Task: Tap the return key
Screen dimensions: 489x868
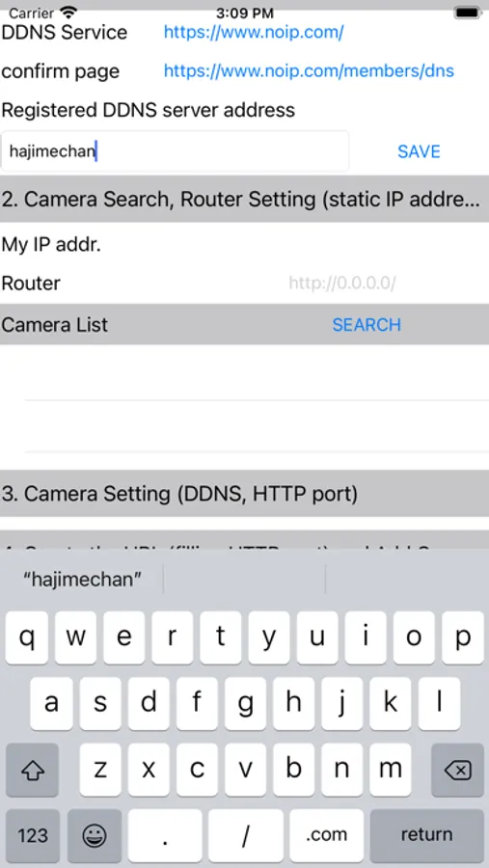Action: point(426,835)
